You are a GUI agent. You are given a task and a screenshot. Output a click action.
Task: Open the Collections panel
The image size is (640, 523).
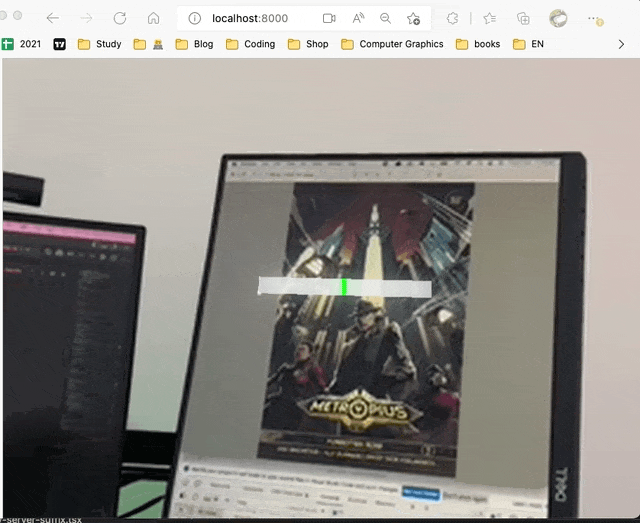(522, 18)
